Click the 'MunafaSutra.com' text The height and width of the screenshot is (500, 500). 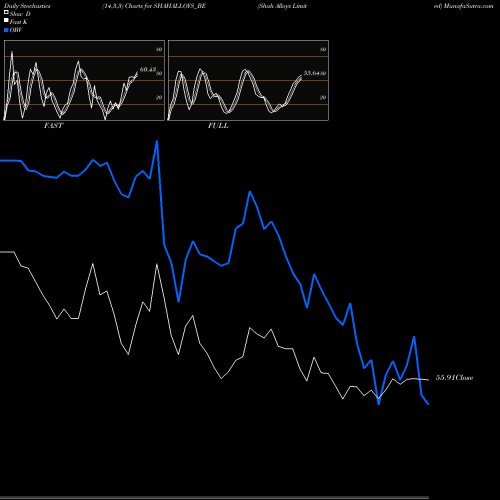468,6
